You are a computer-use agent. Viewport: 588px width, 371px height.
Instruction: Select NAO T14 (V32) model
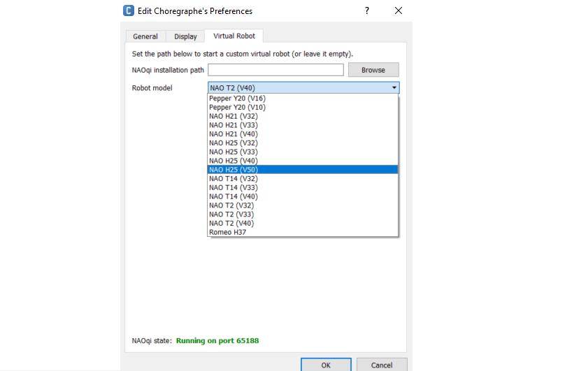303,179
